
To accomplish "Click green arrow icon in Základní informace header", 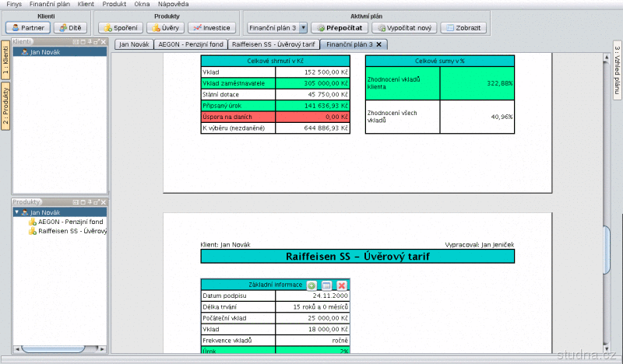I will click(311, 285).
